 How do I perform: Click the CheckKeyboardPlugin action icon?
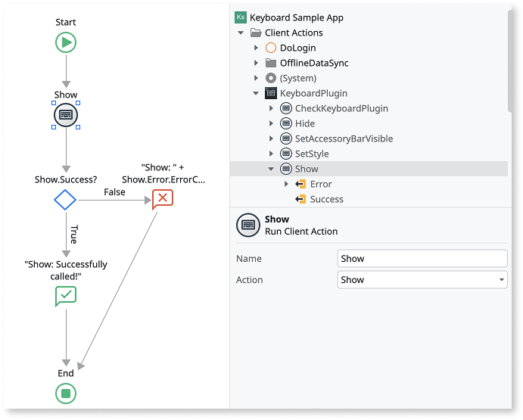(x=286, y=108)
